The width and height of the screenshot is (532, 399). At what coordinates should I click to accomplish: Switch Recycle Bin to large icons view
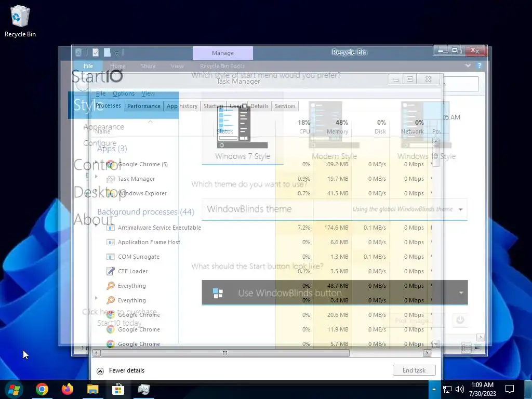tap(477, 348)
